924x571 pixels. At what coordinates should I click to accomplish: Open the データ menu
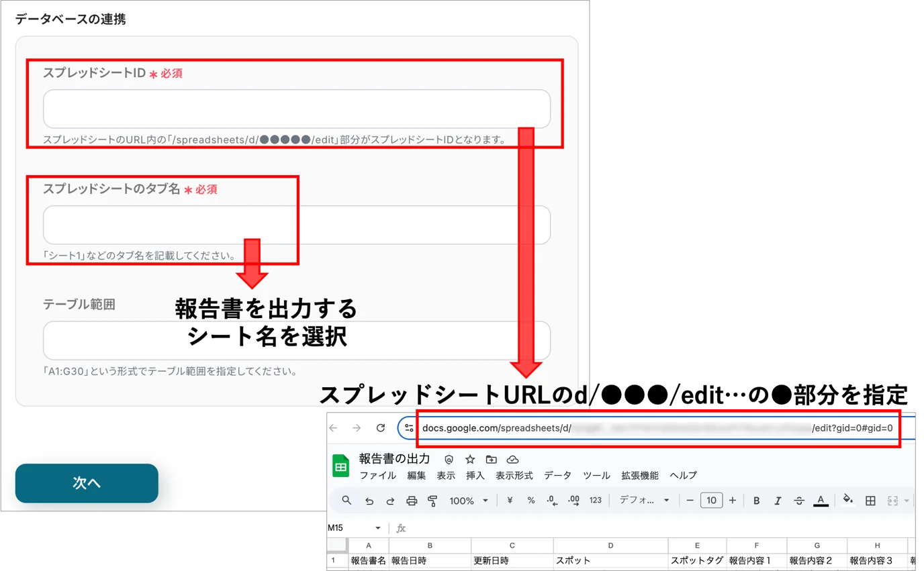click(558, 475)
